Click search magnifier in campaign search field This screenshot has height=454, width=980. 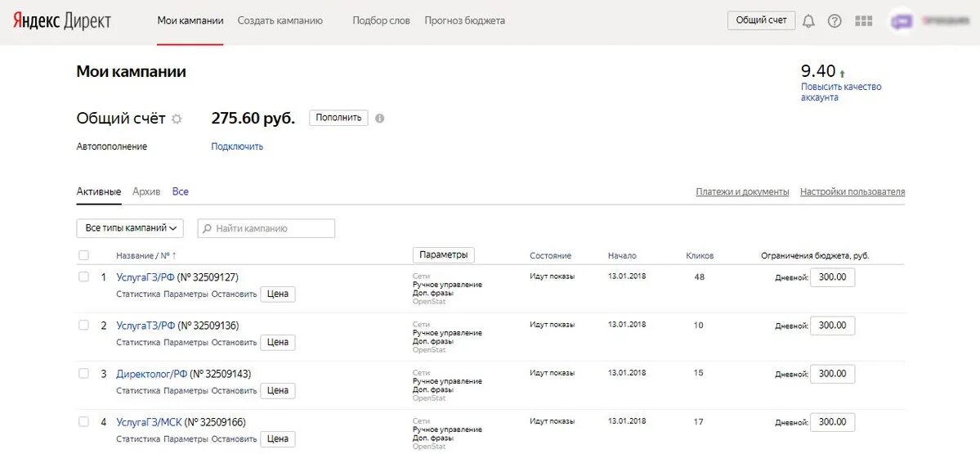[x=207, y=229]
